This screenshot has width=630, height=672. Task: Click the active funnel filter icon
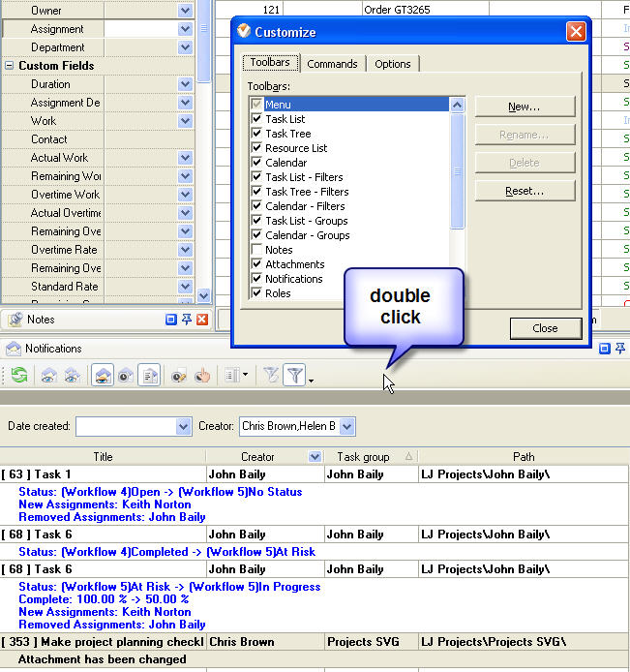coord(294,376)
